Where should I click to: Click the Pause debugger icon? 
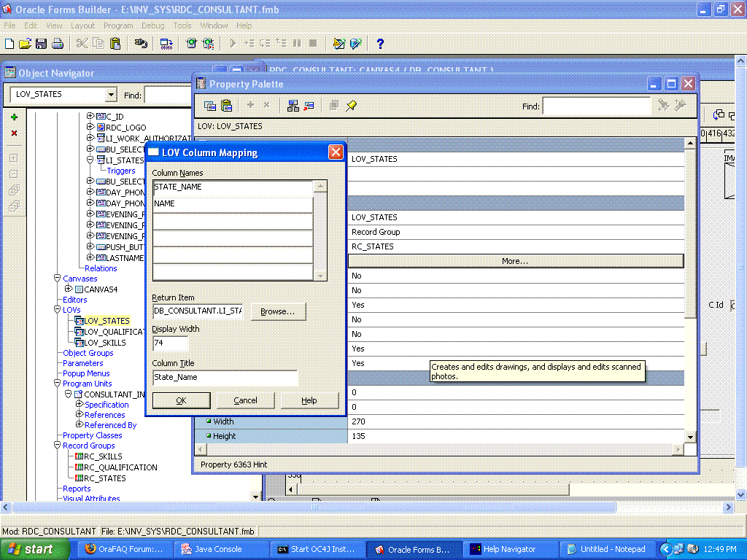click(297, 44)
